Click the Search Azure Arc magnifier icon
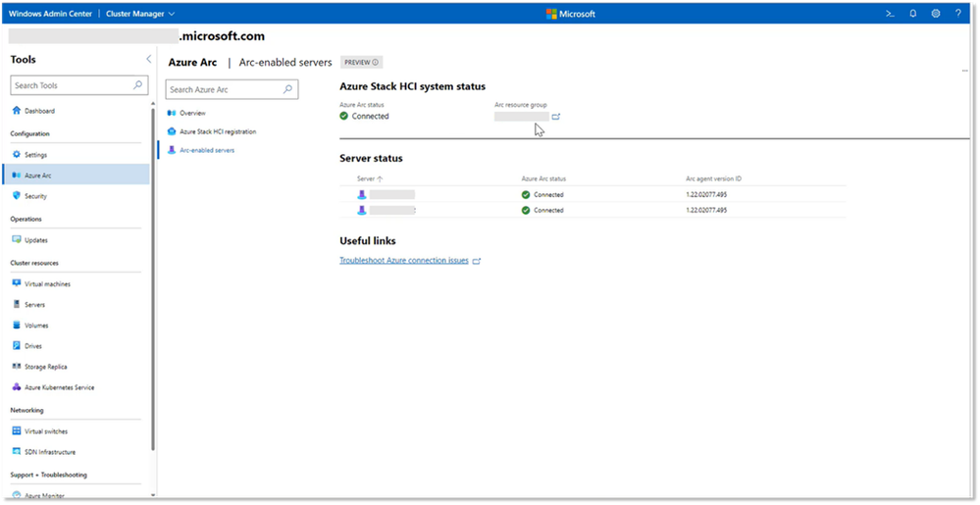The height and width of the screenshot is (505, 980). (x=287, y=89)
